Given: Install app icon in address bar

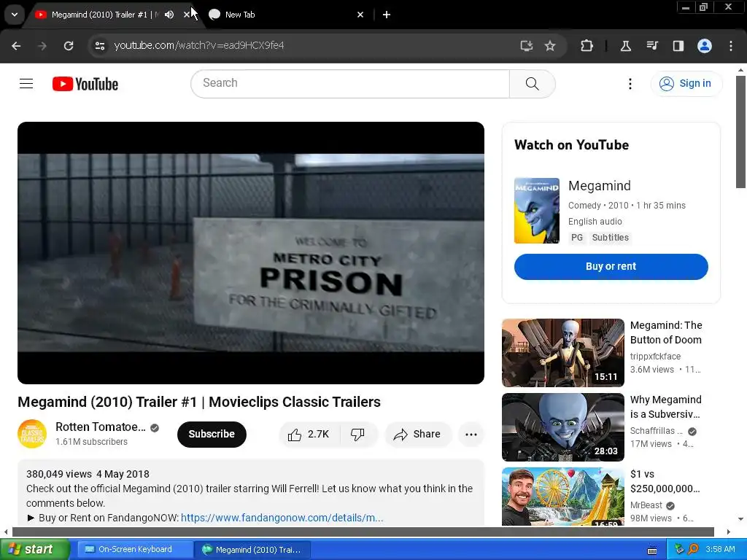Looking at the screenshot, I should [526, 46].
